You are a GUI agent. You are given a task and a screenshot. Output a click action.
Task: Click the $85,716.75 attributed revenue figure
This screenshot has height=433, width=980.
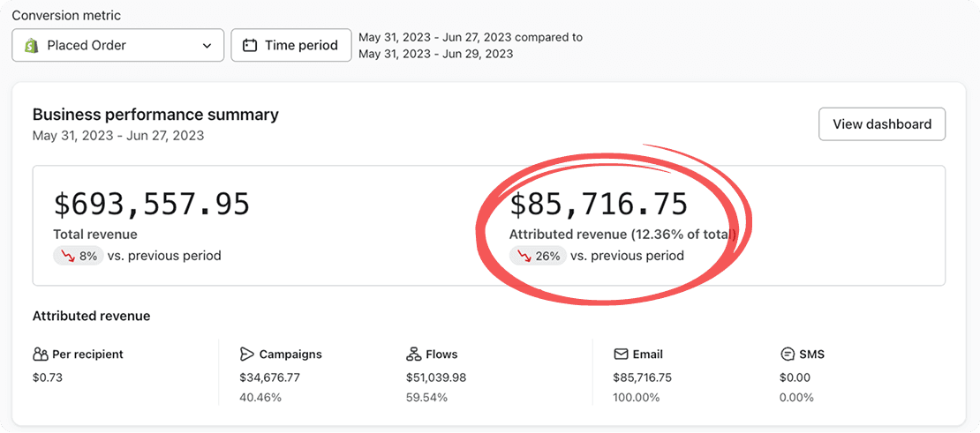[x=599, y=204]
